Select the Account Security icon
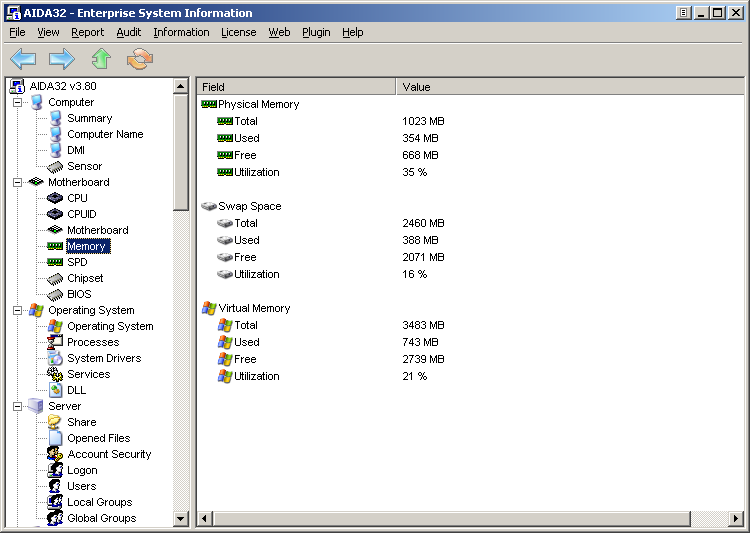750x533 pixels. [55, 454]
